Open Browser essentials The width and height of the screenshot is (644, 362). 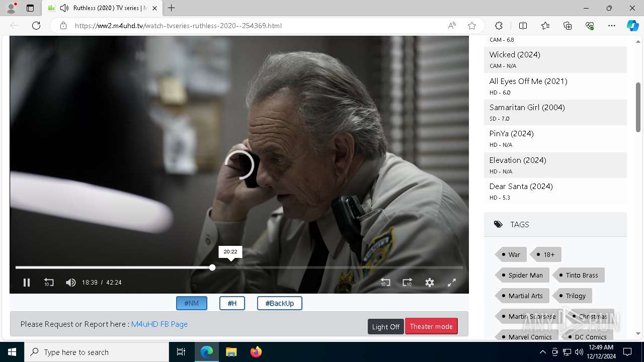(590, 26)
